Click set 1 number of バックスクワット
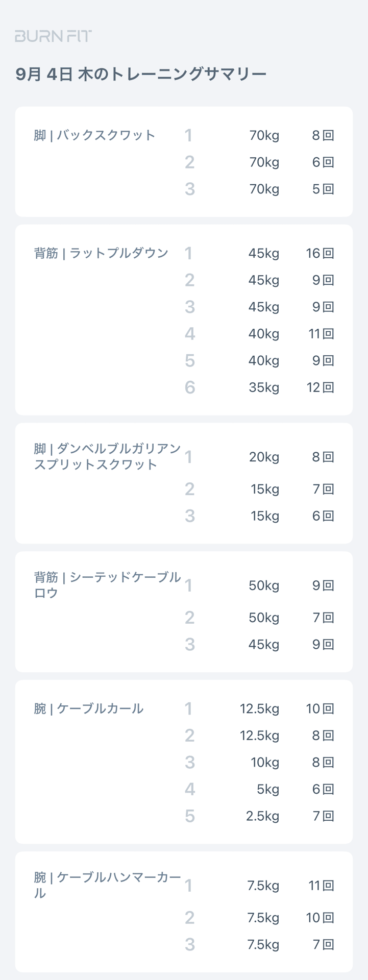The image size is (368, 980). pyautogui.click(x=189, y=135)
